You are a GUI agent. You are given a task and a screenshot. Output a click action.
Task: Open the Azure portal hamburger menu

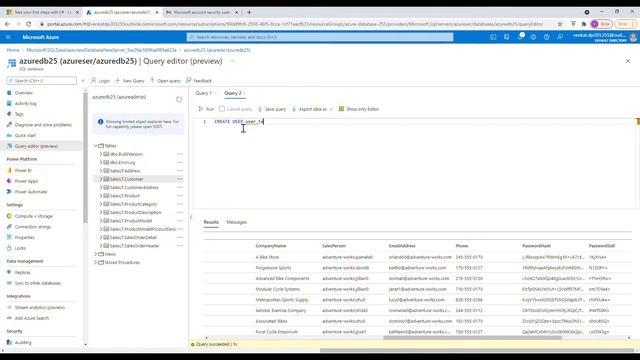coord(8,37)
